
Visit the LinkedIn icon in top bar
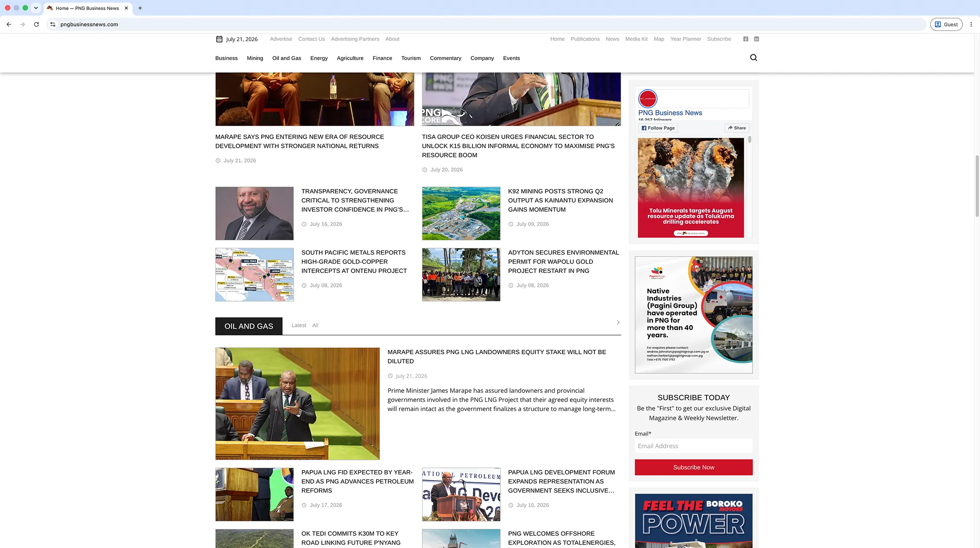pyautogui.click(x=756, y=39)
